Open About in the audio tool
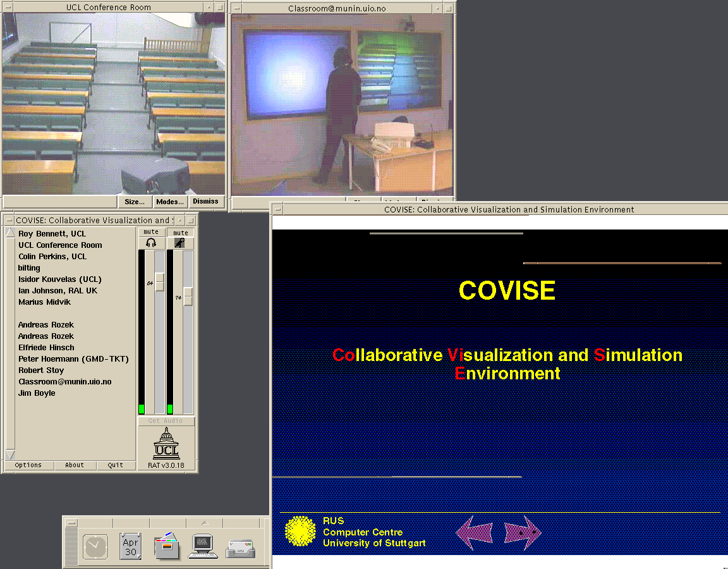Viewport: 728px width, 569px height. tap(75, 465)
